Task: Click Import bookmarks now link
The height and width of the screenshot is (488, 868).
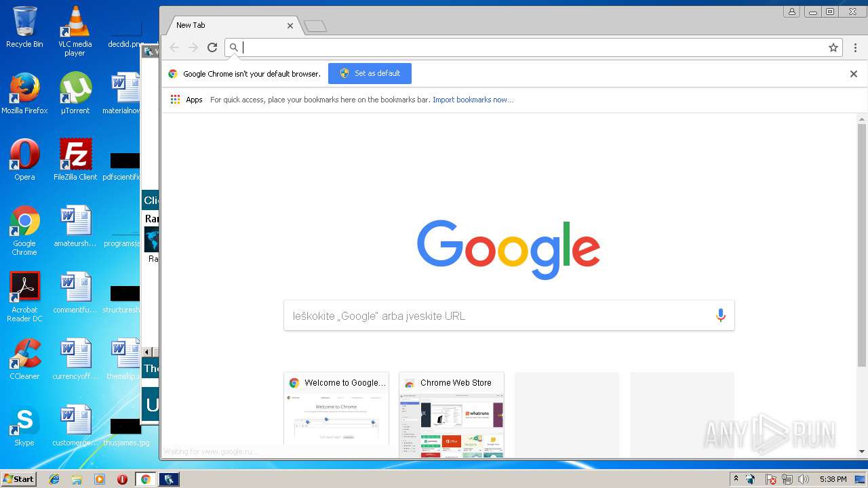Action: pyautogui.click(x=473, y=100)
